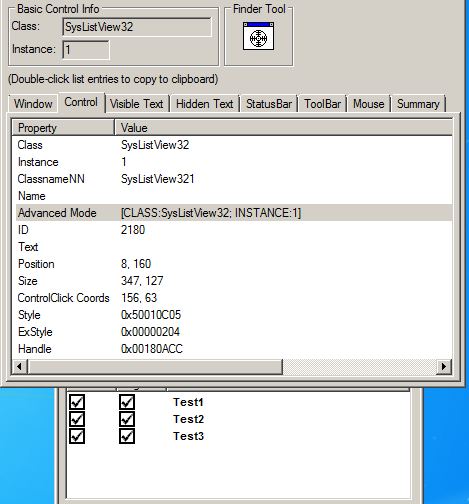Viewport: 469px width, 504px height.
Task: Toggle first checkbox in Test1 row
Action: point(77,402)
